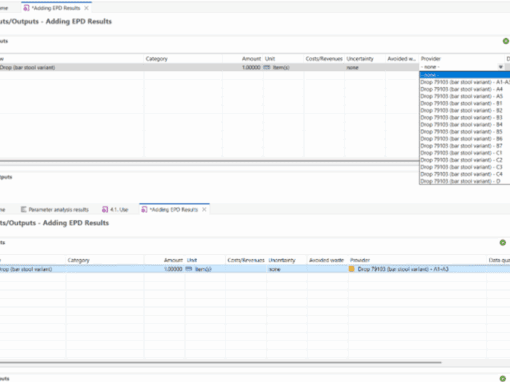Switch to the Parameter analysis results tab
Viewport: 510px width, 382px height.
tap(55, 209)
